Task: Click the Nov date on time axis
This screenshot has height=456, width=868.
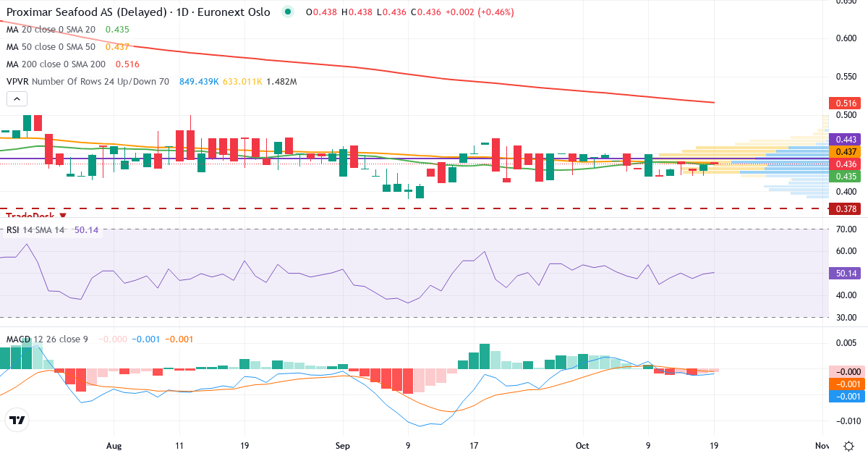Action: 822,446
